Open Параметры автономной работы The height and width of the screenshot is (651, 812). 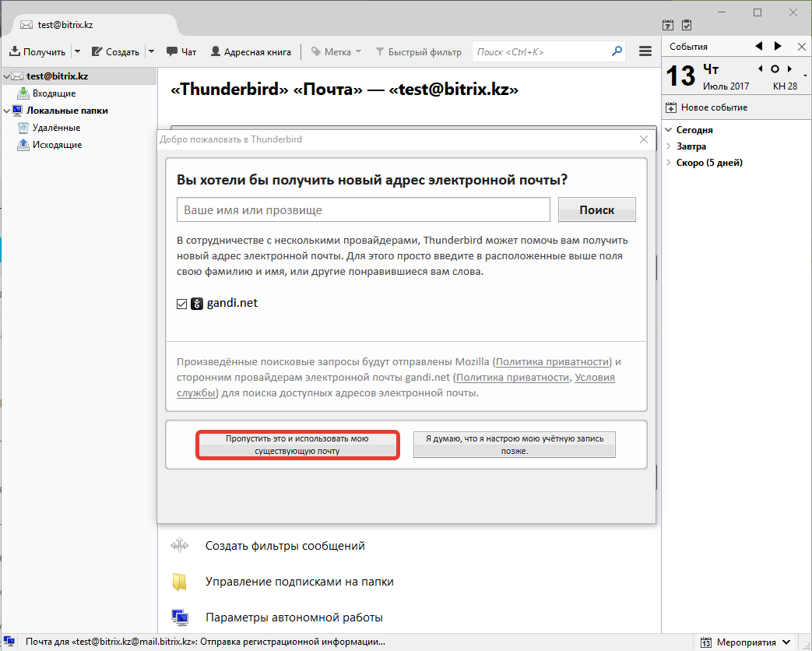coord(294,617)
